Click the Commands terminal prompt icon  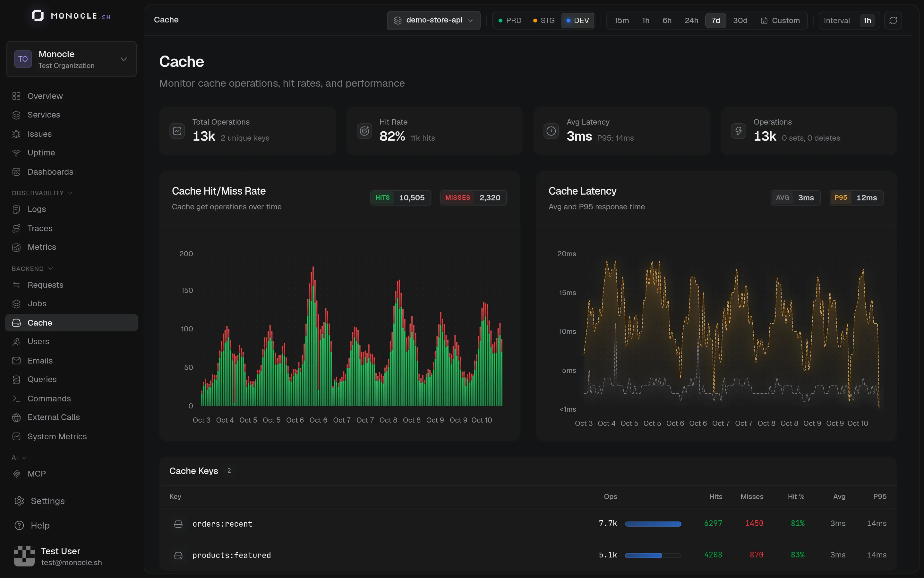(x=16, y=398)
